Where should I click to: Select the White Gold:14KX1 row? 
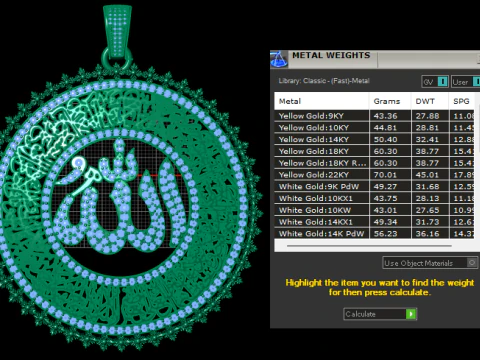pyautogui.click(x=374, y=222)
